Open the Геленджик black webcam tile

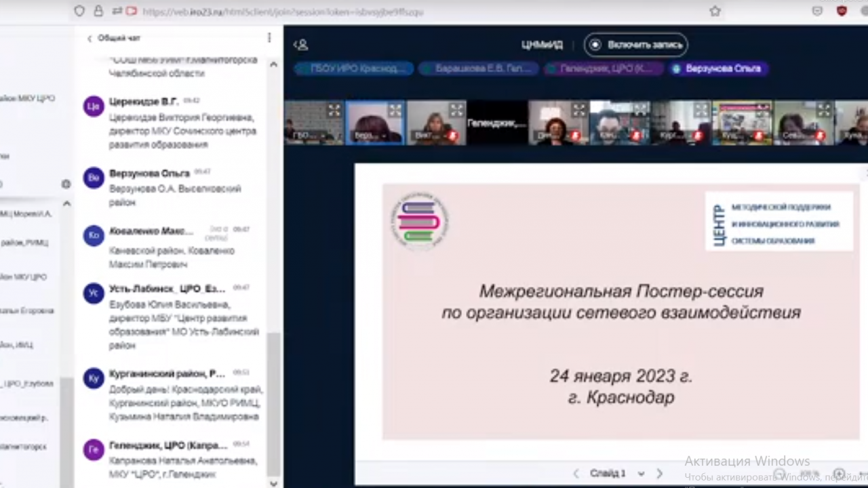coord(496,123)
